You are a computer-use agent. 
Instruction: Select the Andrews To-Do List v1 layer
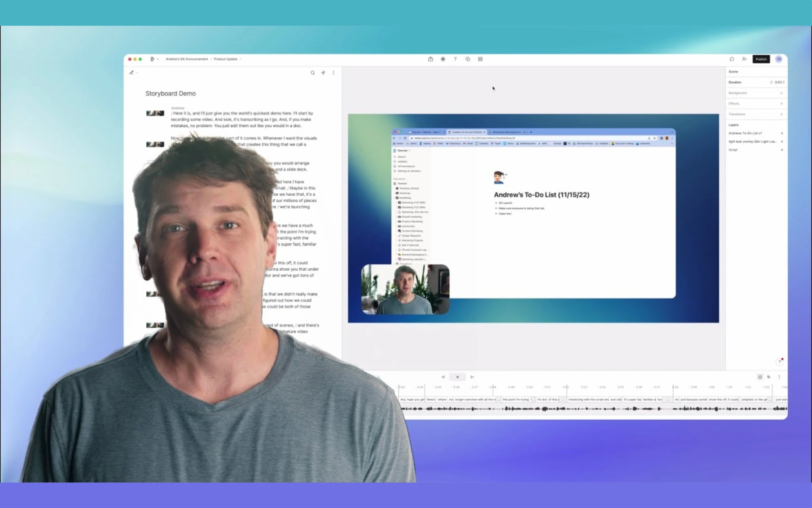[745, 133]
